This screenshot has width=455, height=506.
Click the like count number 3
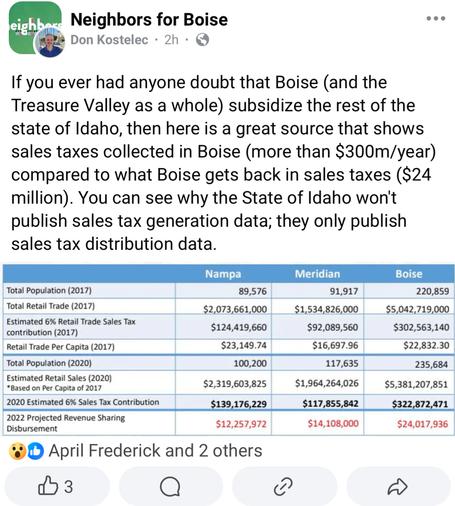pos(68,487)
